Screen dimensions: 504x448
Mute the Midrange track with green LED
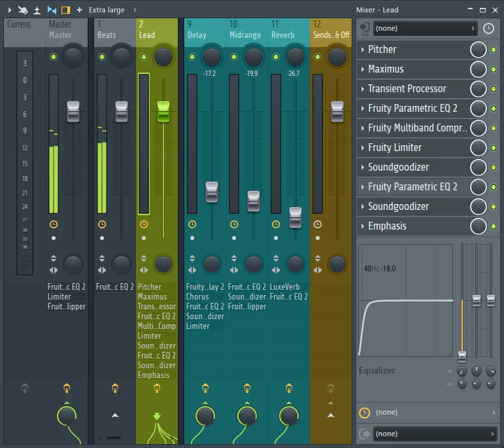pyautogui.click(x=234, y=57)
